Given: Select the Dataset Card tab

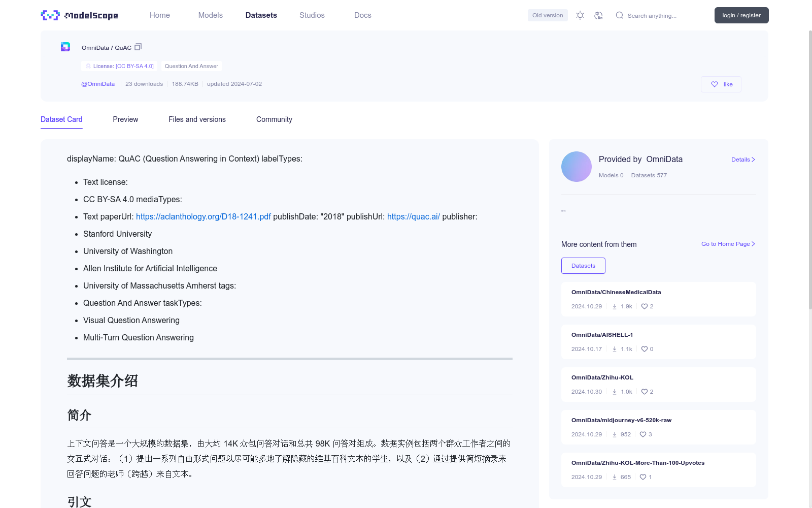Looking at the screenshot, I should coord(61,119).
